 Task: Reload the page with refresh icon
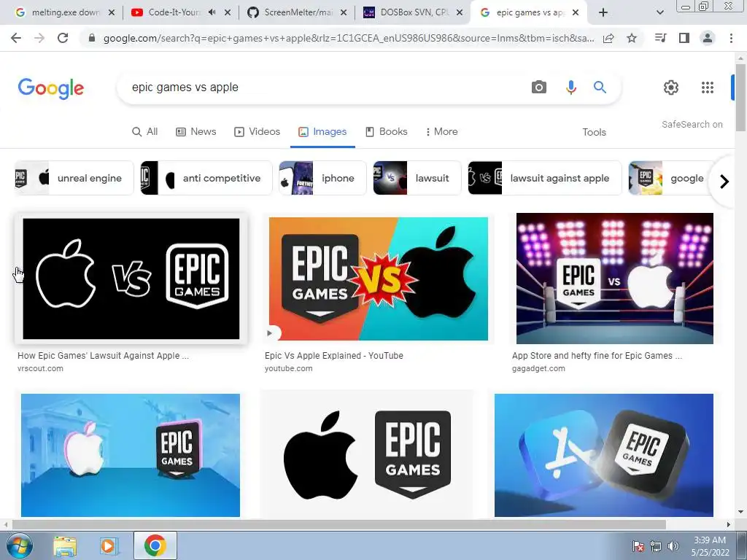[x=63, y=38]
